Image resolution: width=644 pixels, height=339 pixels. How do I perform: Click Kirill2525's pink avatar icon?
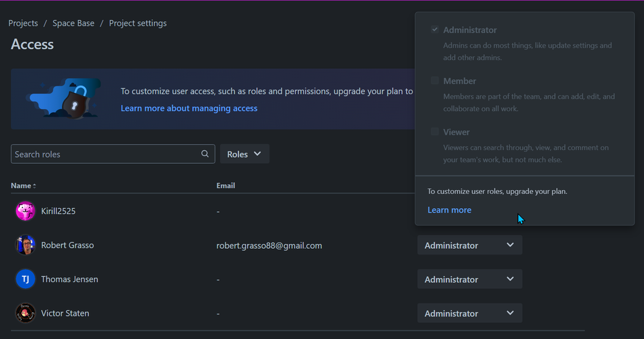[25, 211]
